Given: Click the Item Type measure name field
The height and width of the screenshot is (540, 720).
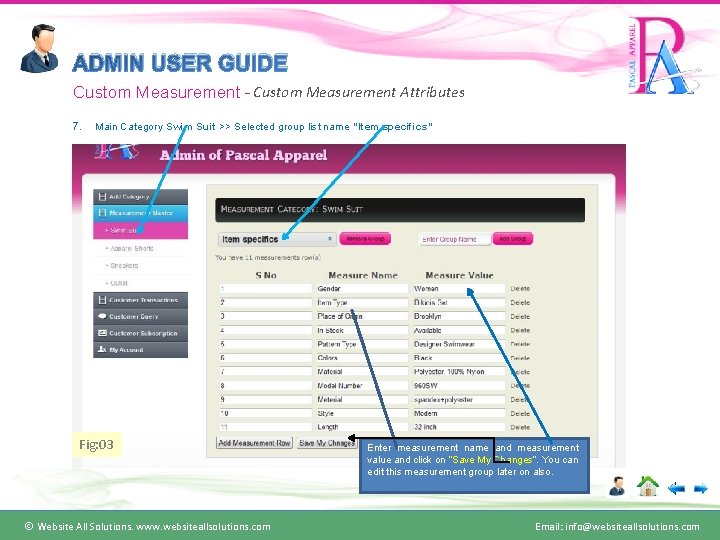Looking at the screenshot, I should 361,303.
